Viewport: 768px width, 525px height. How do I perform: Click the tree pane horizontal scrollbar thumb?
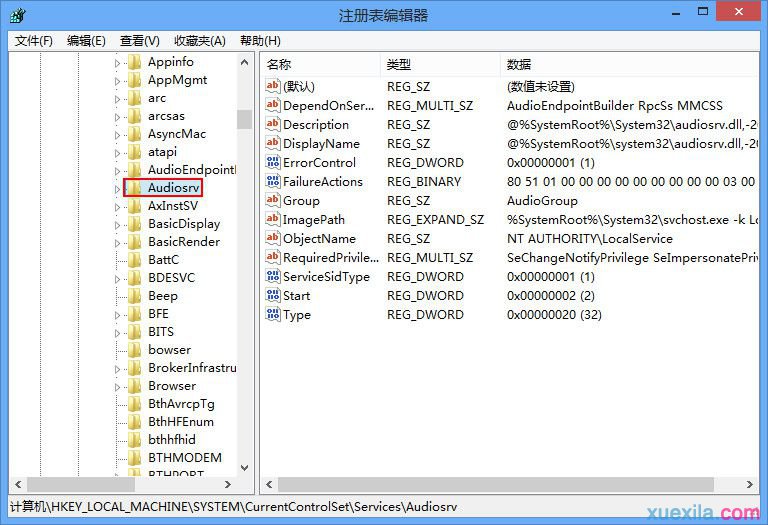click(x=81, y=484)
